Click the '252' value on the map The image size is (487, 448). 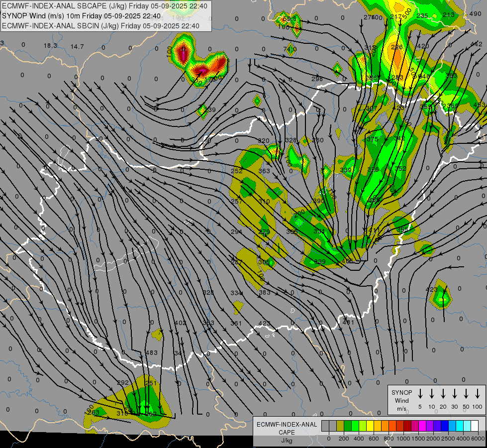[237, 171]
